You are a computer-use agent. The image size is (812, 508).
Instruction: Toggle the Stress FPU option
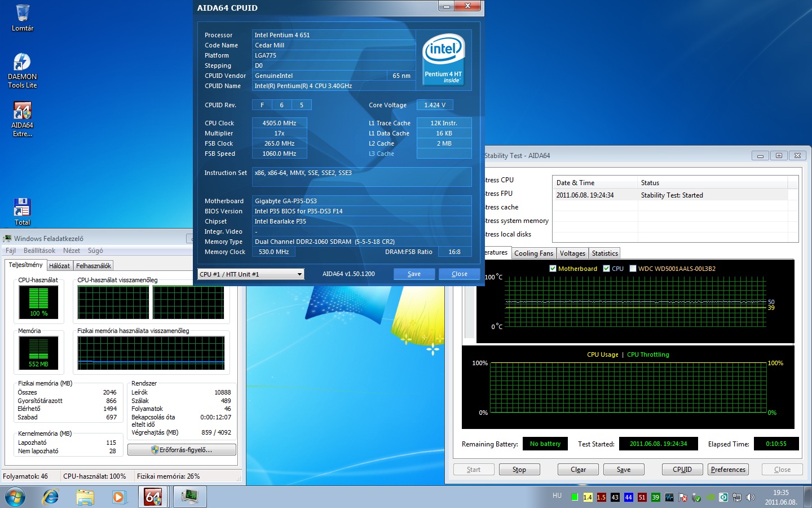(499, 194)
